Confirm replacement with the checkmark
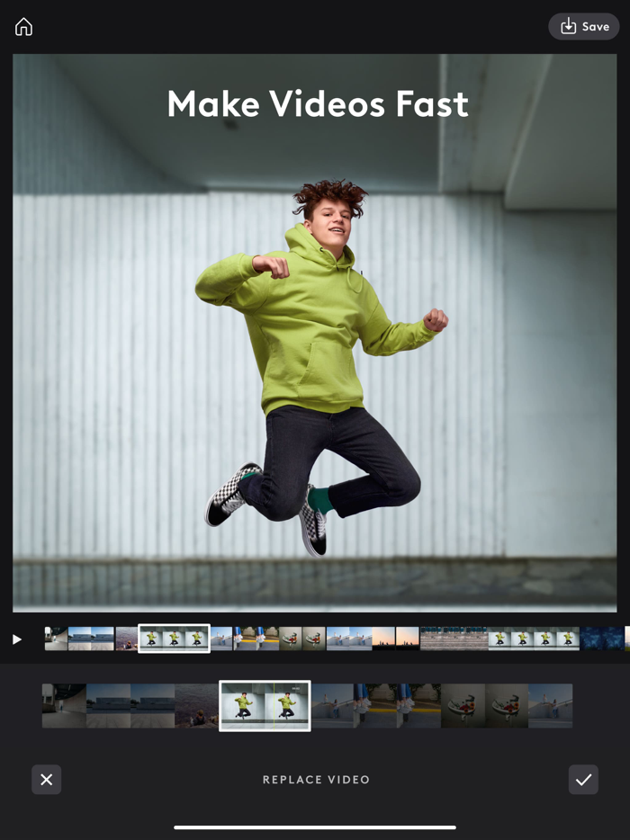This screenshot has height=840, width=630. [x=583, y=780]
